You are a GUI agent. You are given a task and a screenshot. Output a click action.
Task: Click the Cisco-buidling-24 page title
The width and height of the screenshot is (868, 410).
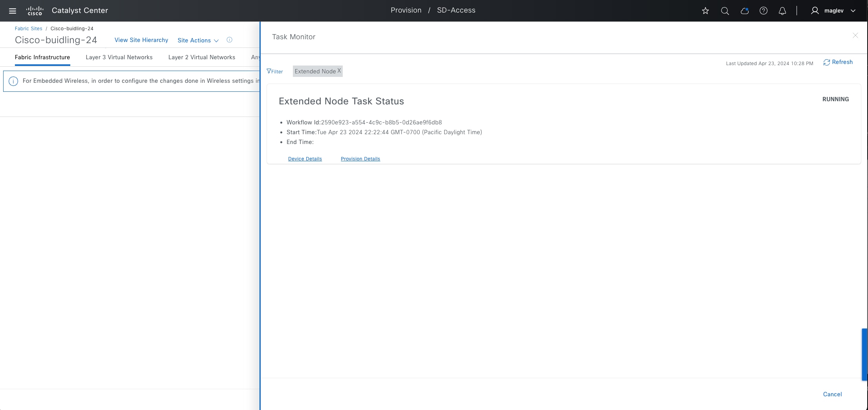[x=56, y=40]
